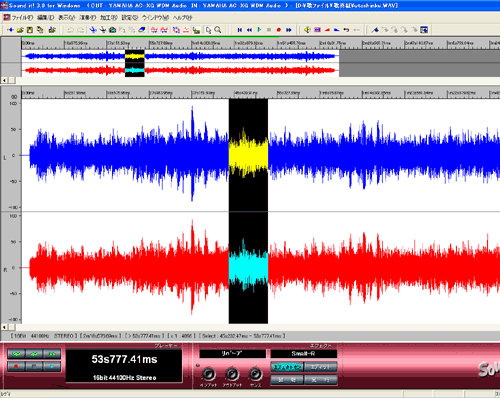
Task: Click the センス knob in effect panel
Action: (256, 374)
